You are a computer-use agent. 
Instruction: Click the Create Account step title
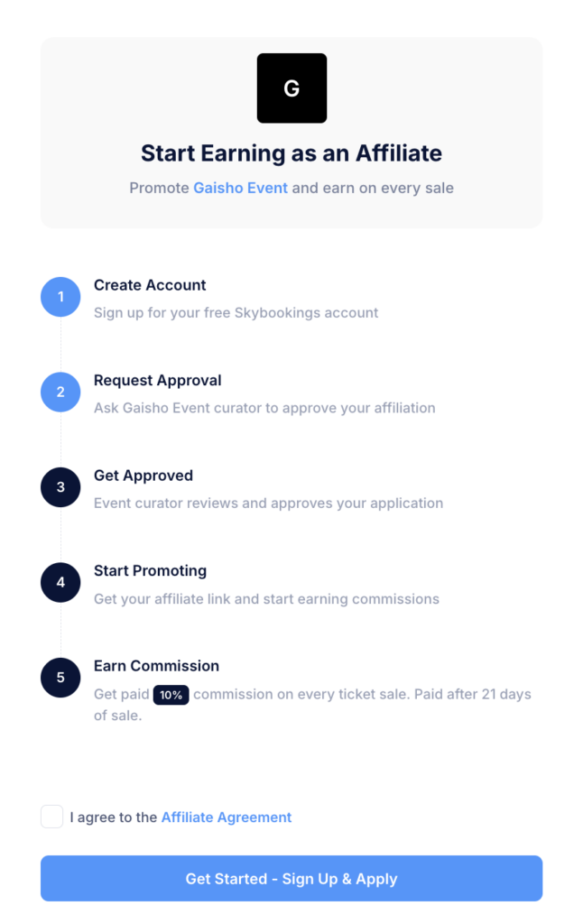(150, 285)
